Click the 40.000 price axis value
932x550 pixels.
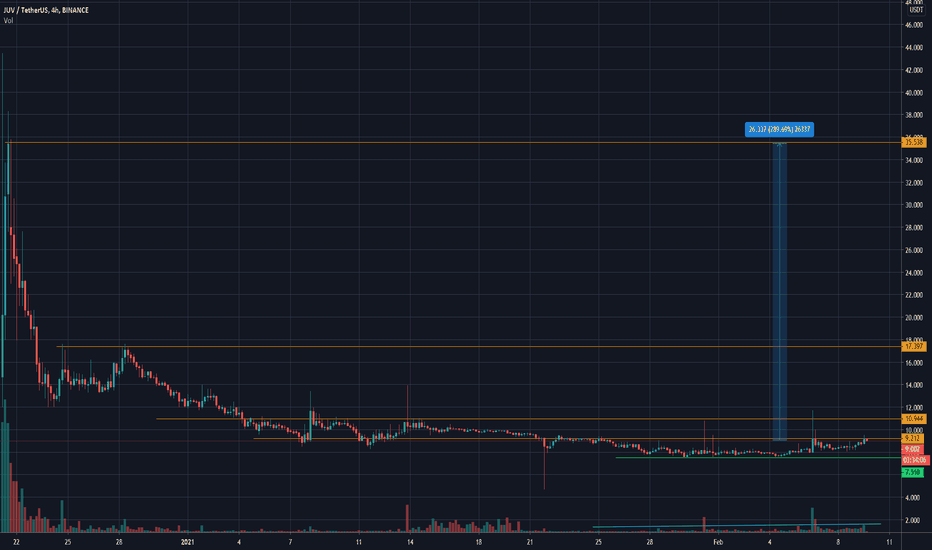coord(914,93)
